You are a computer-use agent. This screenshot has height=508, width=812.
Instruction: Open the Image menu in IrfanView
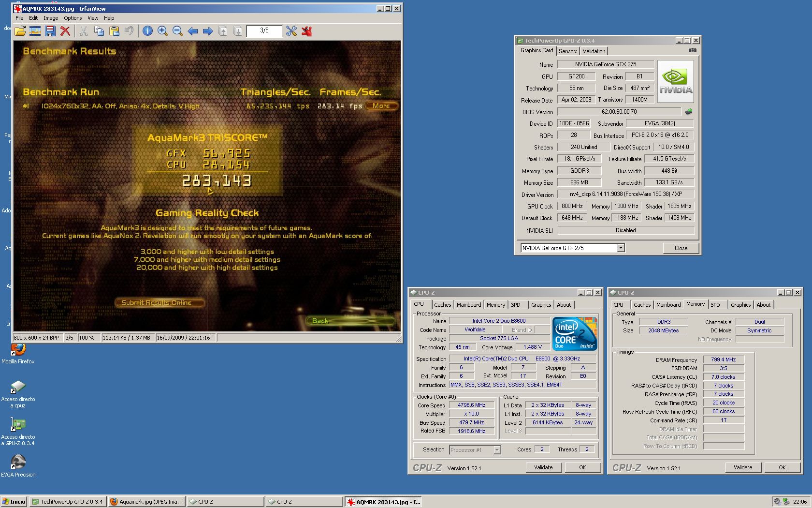tap(51, 18)
